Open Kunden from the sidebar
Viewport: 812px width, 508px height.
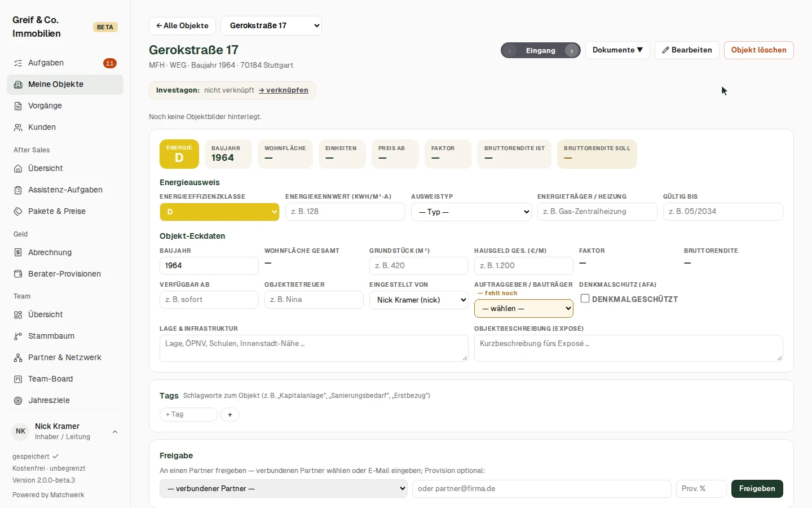[65, 128]
